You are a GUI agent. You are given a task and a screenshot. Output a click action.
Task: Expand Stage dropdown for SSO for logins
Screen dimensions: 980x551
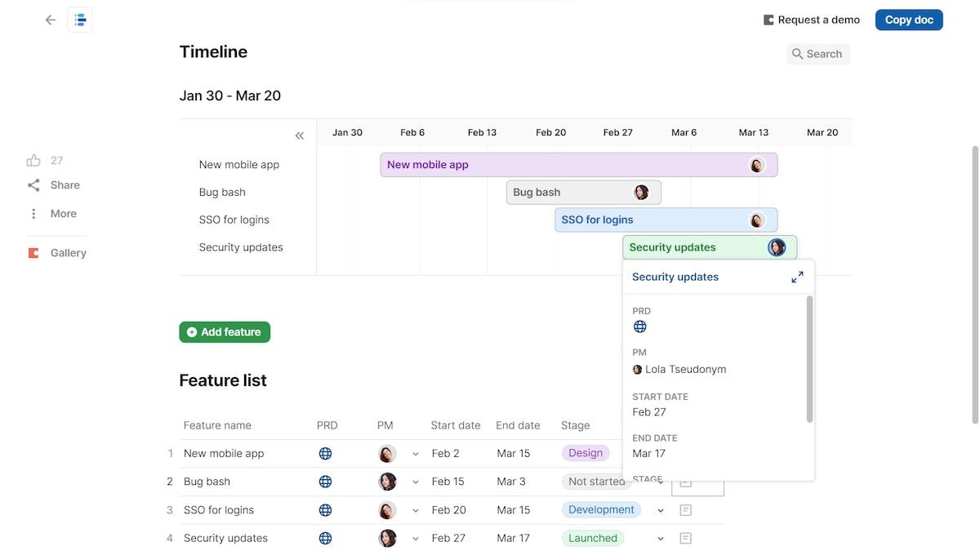coord(661,510)
